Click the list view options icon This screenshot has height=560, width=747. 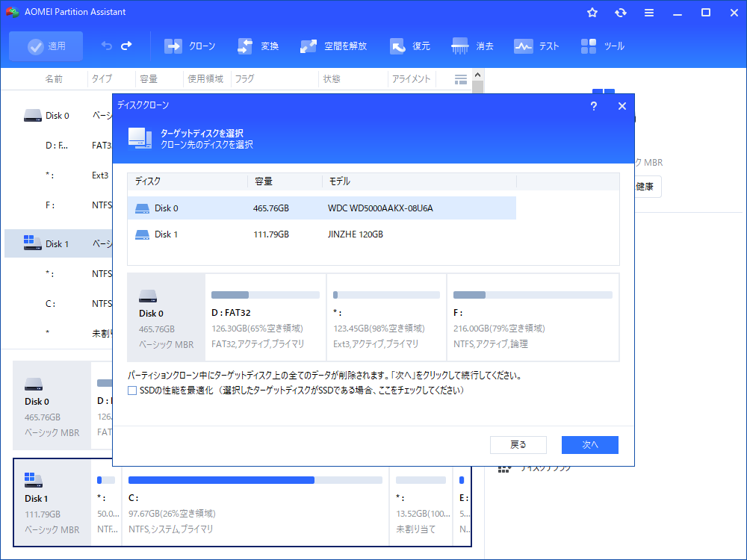[x=461, y=80]
